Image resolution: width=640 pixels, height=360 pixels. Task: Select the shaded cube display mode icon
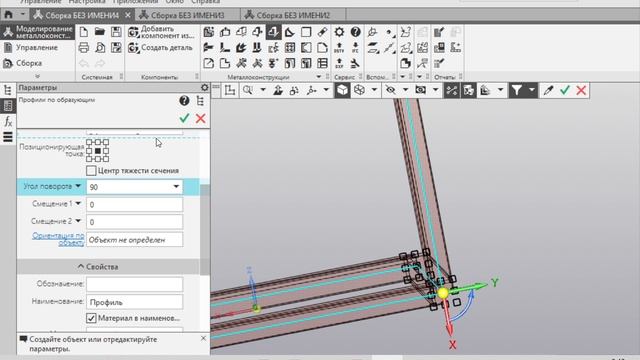[x=342, y=90]
